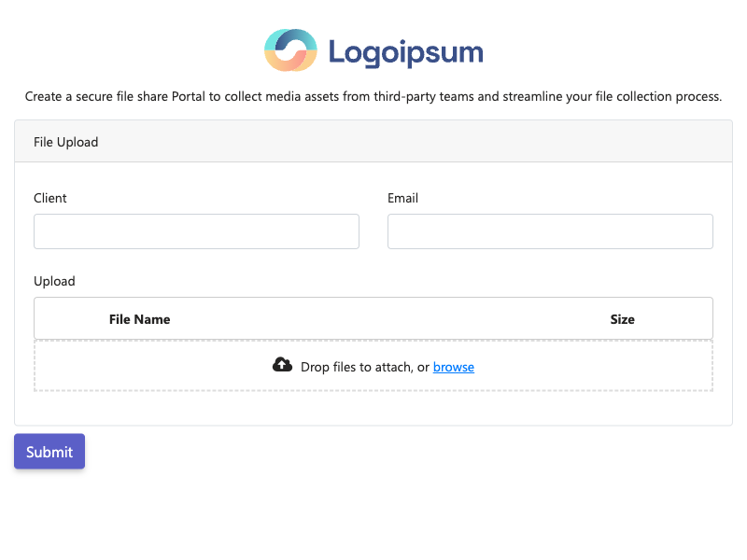Click the Upload section label
The width and height of the screenshot is (747, 560).
click(52, 281)
